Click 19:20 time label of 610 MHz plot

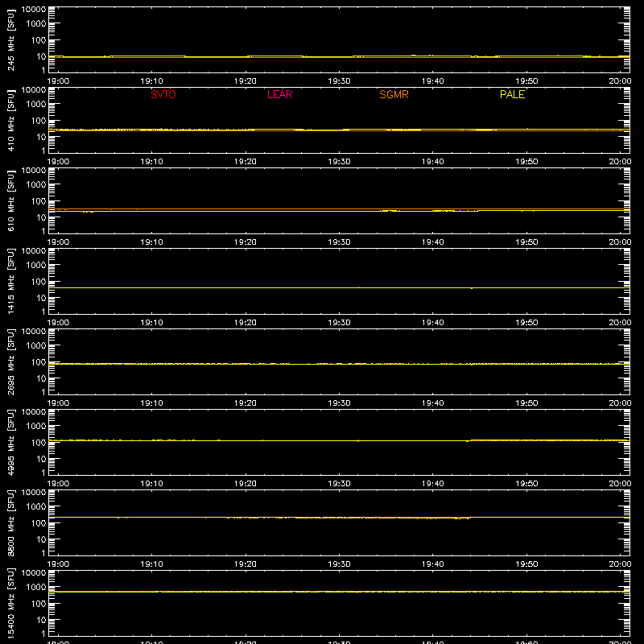[x=246, y=242]
